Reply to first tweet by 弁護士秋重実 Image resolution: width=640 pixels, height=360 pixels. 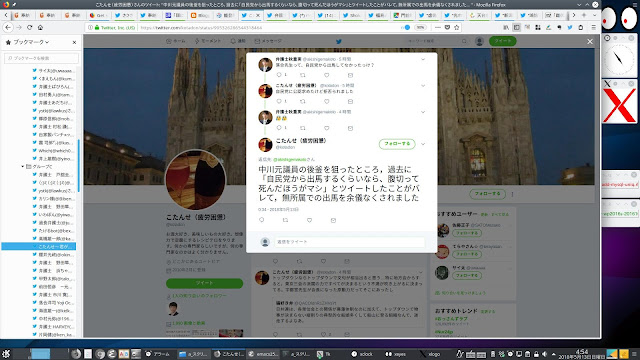pyautogui.click(x=279, y=75)
